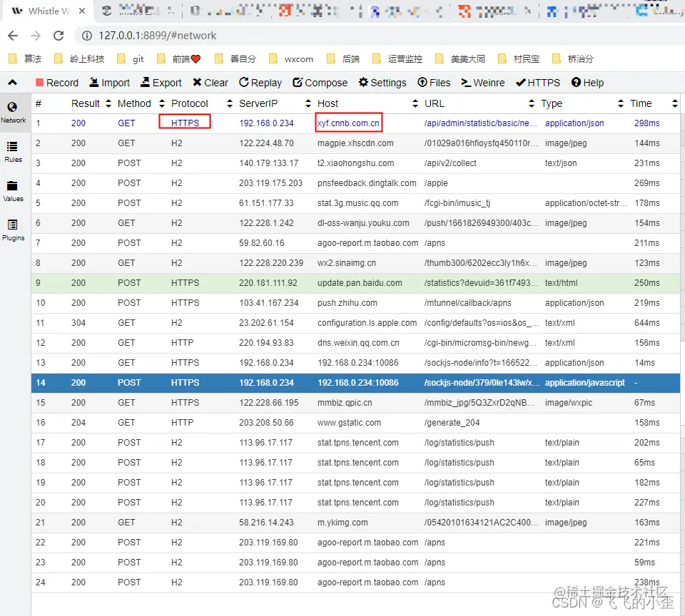Reload the browser page
Screen dimensions: 685x616
pos(59,36)
